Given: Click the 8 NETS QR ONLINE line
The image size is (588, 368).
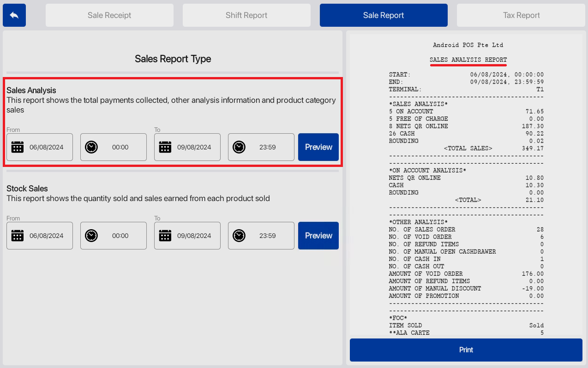Looking at the screenshot, I should [x=466, y=126].
